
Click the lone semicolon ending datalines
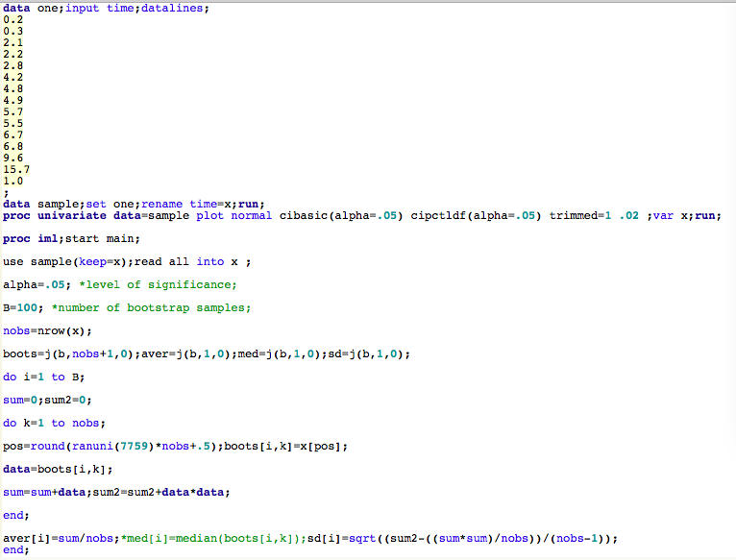click(6, 192)
